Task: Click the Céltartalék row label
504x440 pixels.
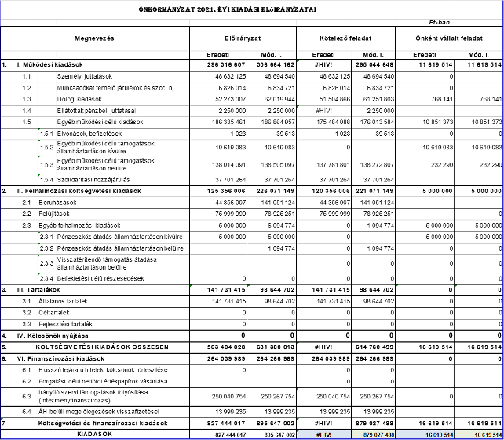Action: click(x=54, y=312)
